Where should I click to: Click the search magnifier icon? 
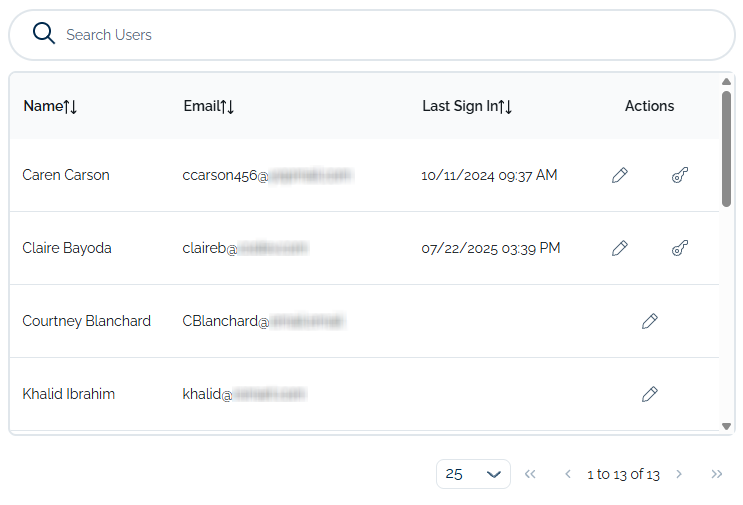[x=43, y=34]
